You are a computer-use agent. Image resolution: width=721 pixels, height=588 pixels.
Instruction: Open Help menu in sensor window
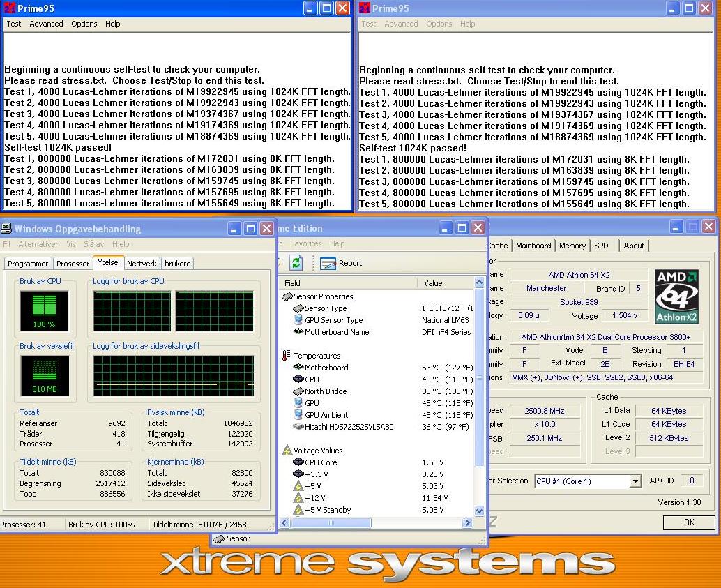click(337, 243)
